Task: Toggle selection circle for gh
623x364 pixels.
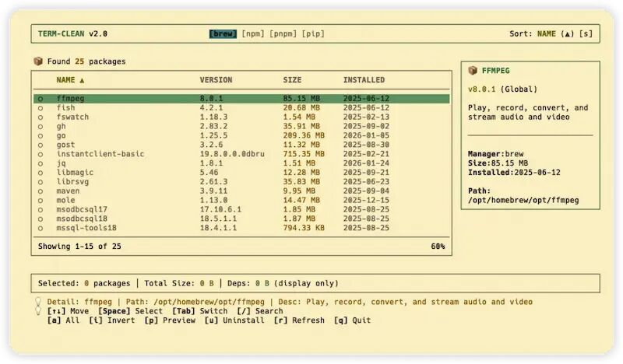Action: point(40,127)
